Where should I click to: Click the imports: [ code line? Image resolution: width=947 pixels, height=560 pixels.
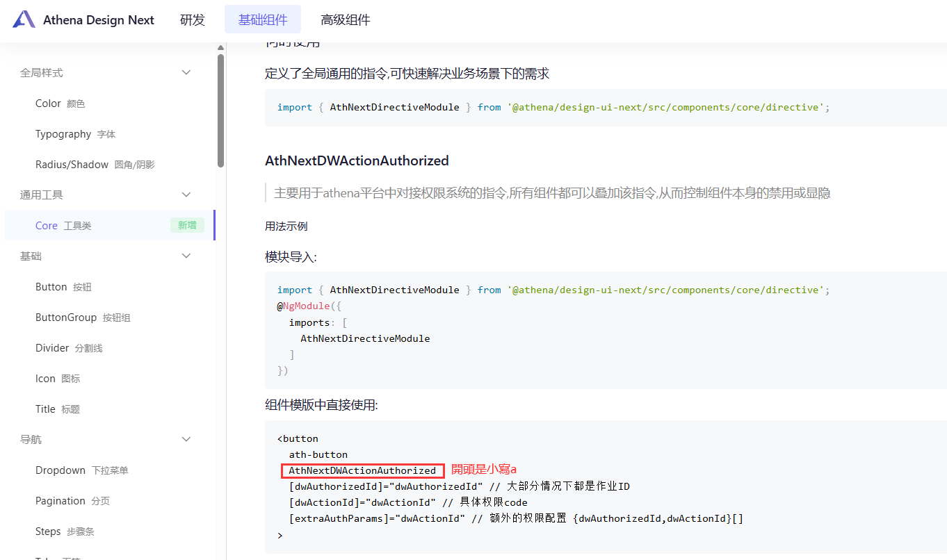coord(318,322)
